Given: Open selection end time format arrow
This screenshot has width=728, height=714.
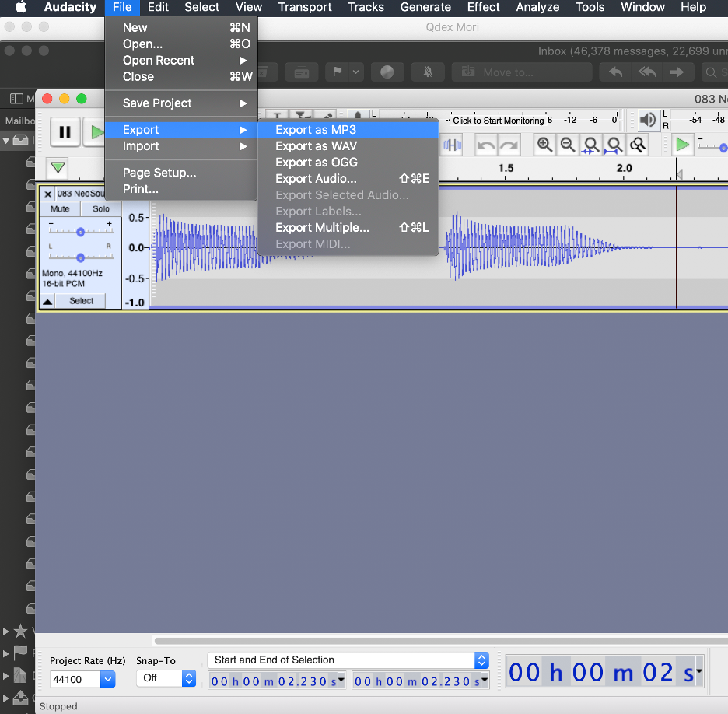Looking at the screenshot, I should click(485, 680).
